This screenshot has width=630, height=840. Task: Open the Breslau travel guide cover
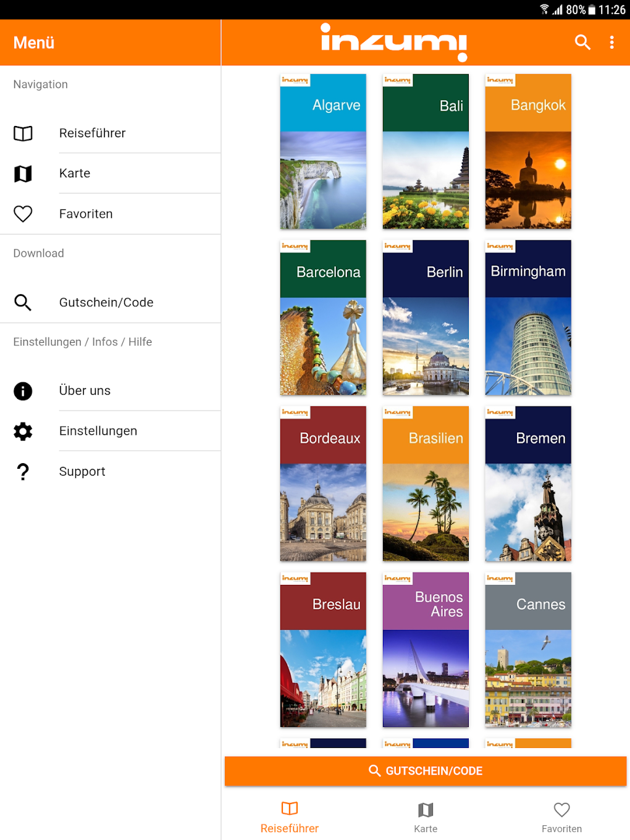323,650
